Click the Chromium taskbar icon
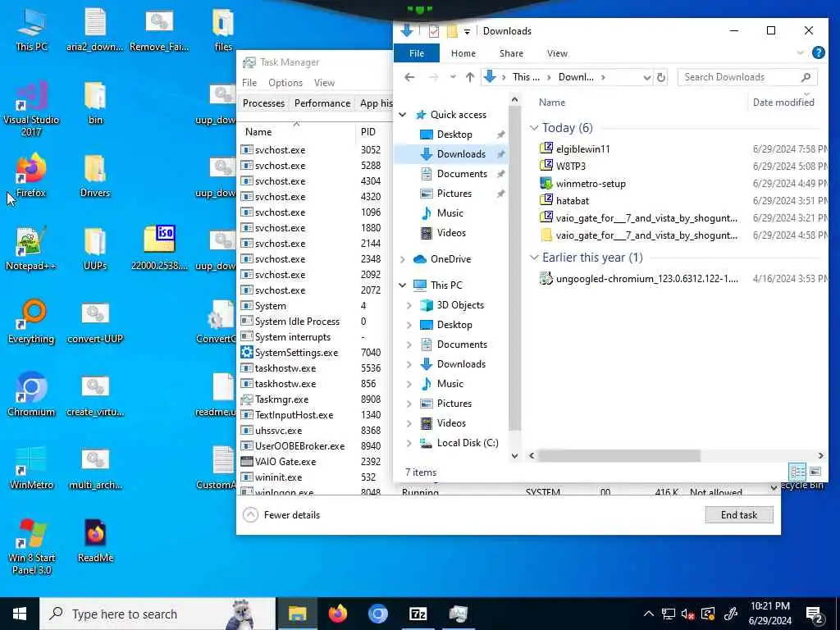Viewport: 840px width, 630px height. (x=377, y=614)
